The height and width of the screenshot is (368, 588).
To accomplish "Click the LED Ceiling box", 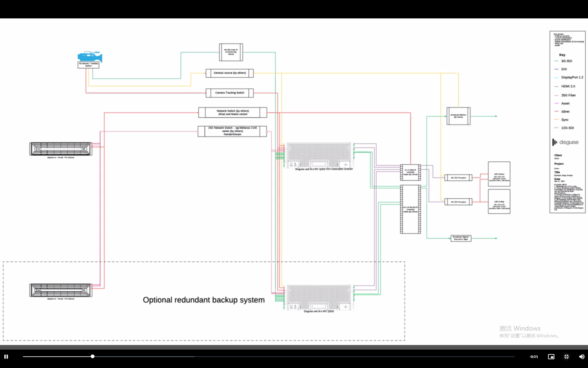I will pos(499,201).
